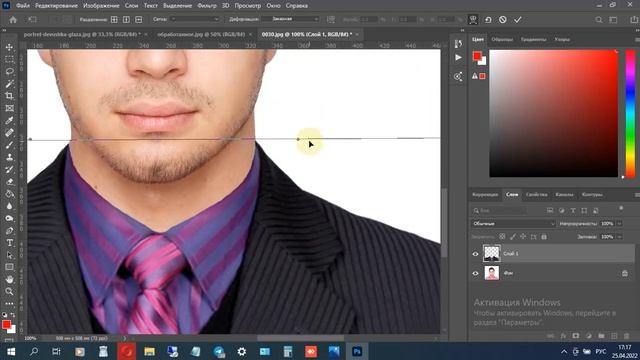Select the Pen tool
Image resolution: width=640 pixels, height=360 pixels.
[9, 231]
